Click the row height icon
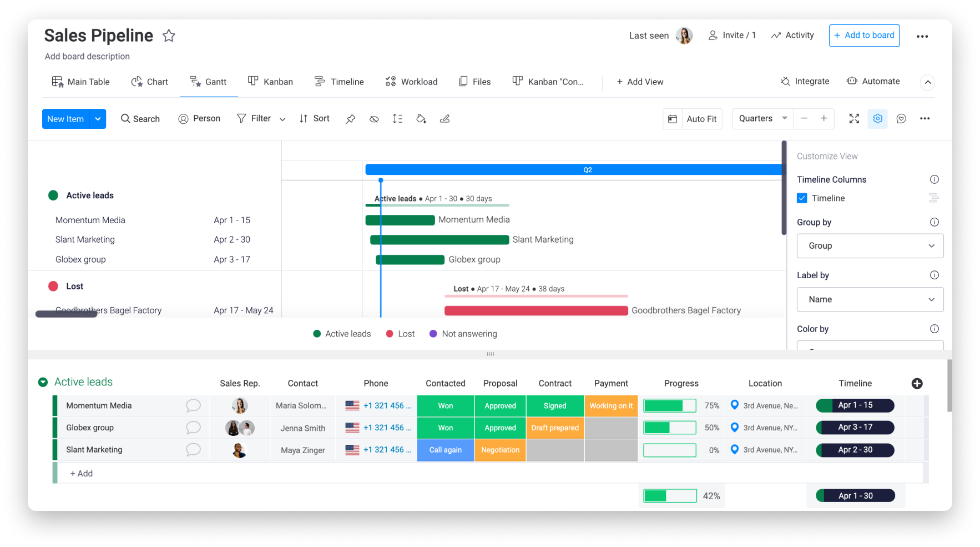This screenshot has height=547, width=980. pyautogui.click(x=397, y=119)
